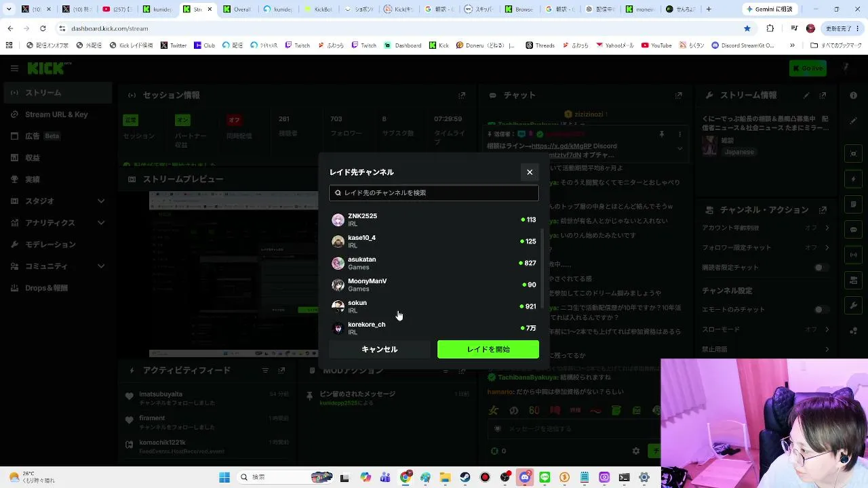Pop out the チャット panel

[x=679, y=96]
